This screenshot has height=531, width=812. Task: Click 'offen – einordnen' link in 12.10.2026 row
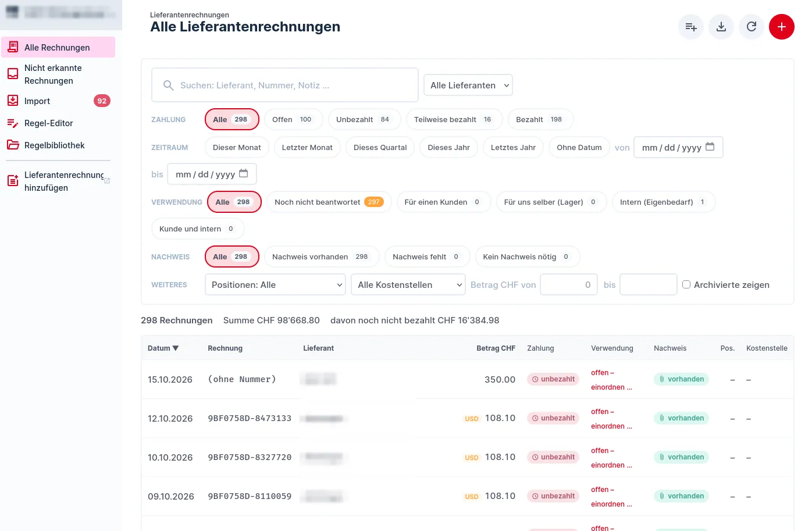tap(611, 419)
